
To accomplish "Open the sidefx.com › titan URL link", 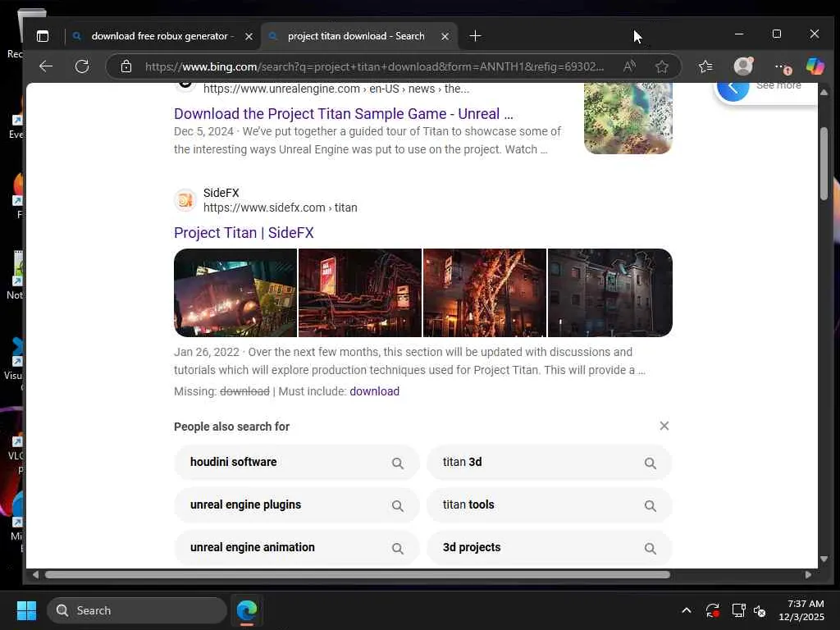I will pos(281,208).
